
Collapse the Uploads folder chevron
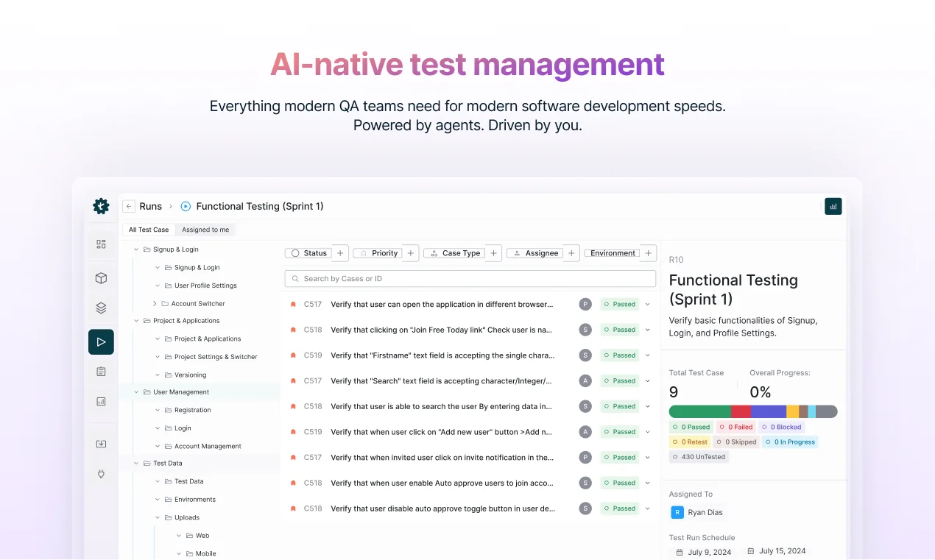click(x=158, y=517)
